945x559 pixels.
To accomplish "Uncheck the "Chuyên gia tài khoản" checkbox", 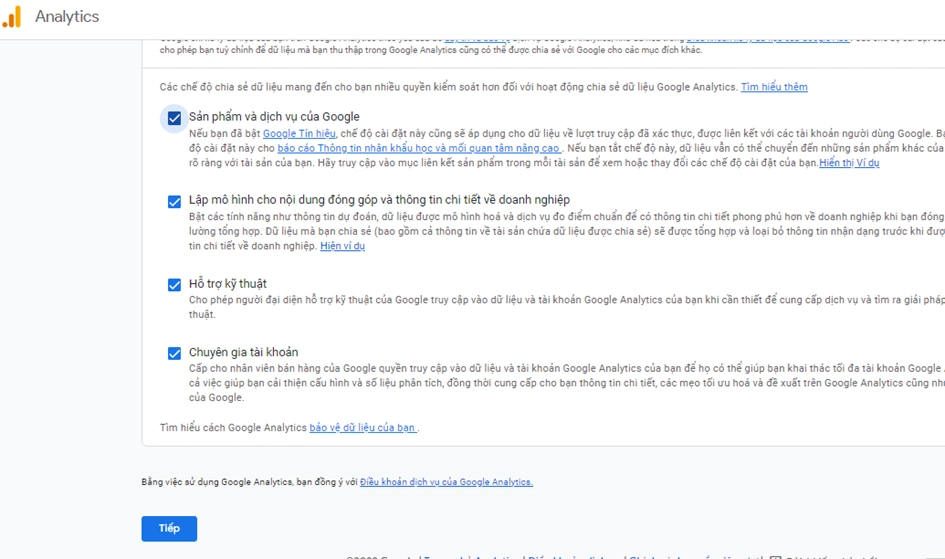I will [x=174, y=354].
